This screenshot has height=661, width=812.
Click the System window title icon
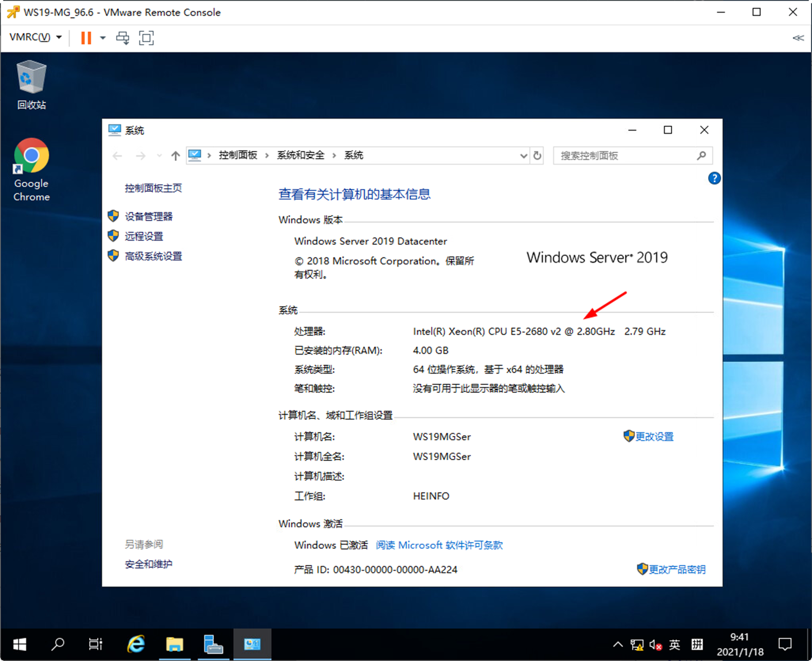click(114, 130)
